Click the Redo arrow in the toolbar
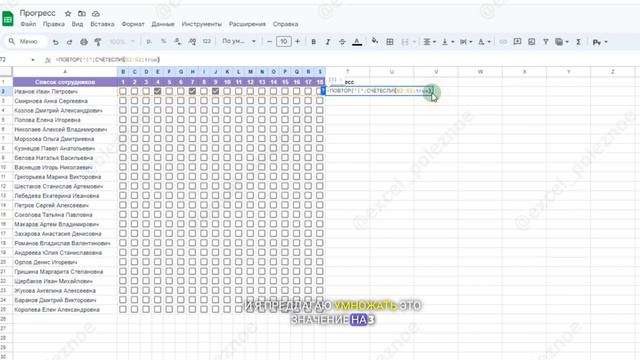 pos(69,42)
